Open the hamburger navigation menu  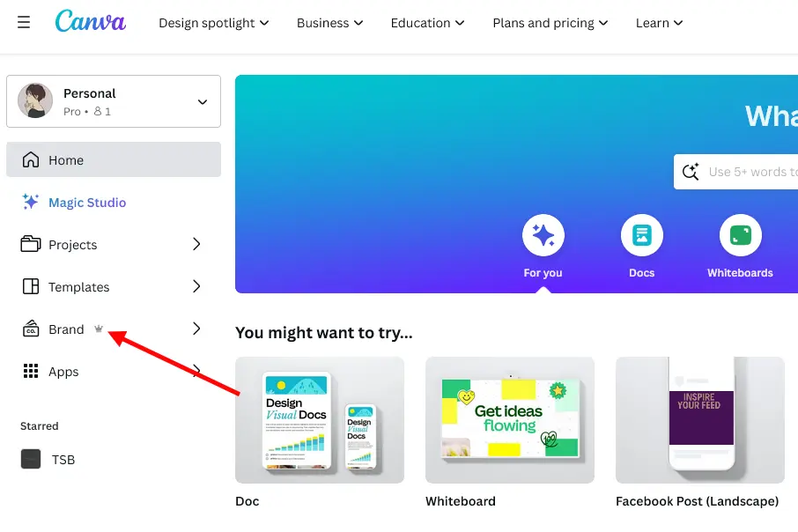click(24, 23)
